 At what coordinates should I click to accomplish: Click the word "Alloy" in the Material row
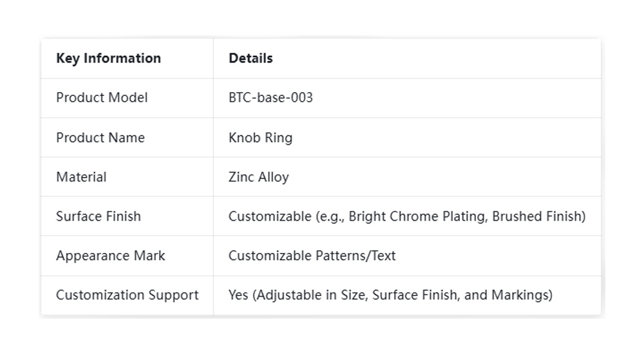pyautogui.click(x=273, y=177)
